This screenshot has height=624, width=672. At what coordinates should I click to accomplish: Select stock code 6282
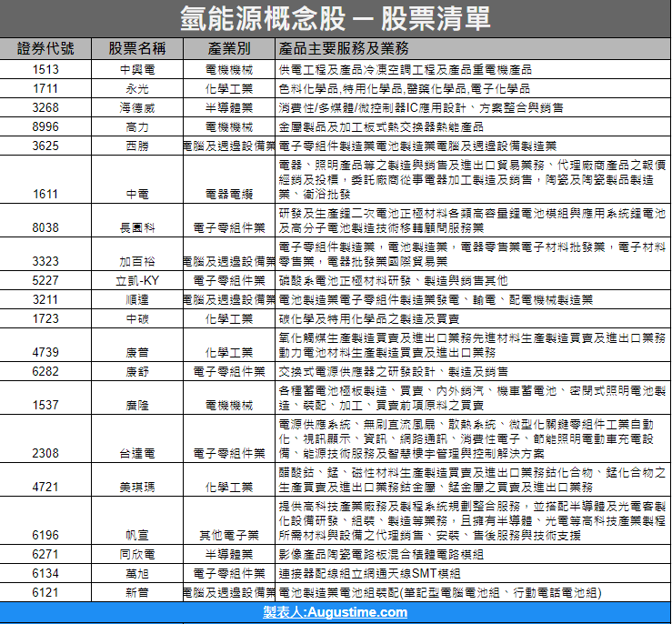[45, 371]
